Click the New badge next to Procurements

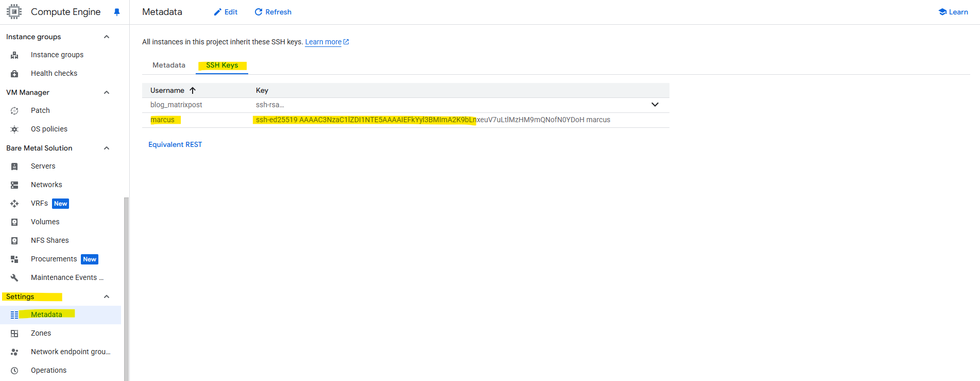click(90, 259)
